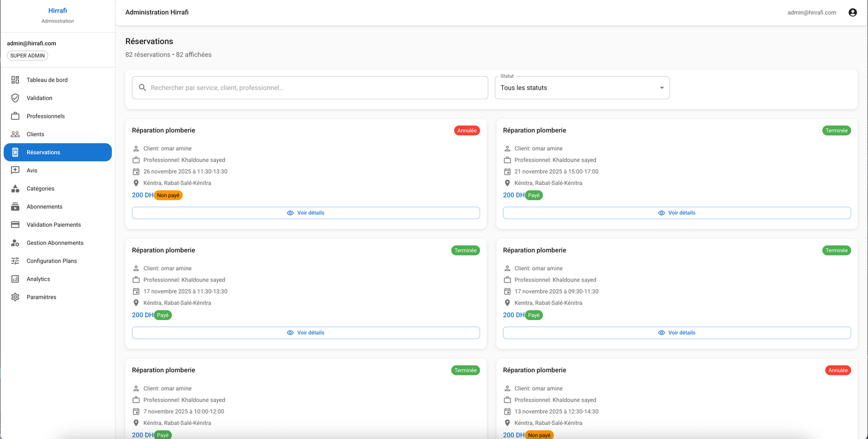
Task: Click the Tableau de bord dashboard icon
Action: (15, 80)
